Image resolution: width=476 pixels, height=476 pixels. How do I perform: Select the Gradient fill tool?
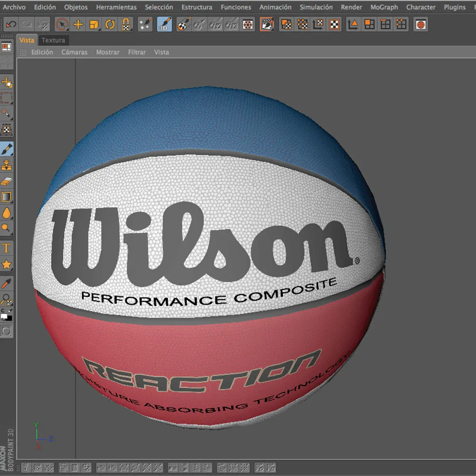(x=7, y=197)
